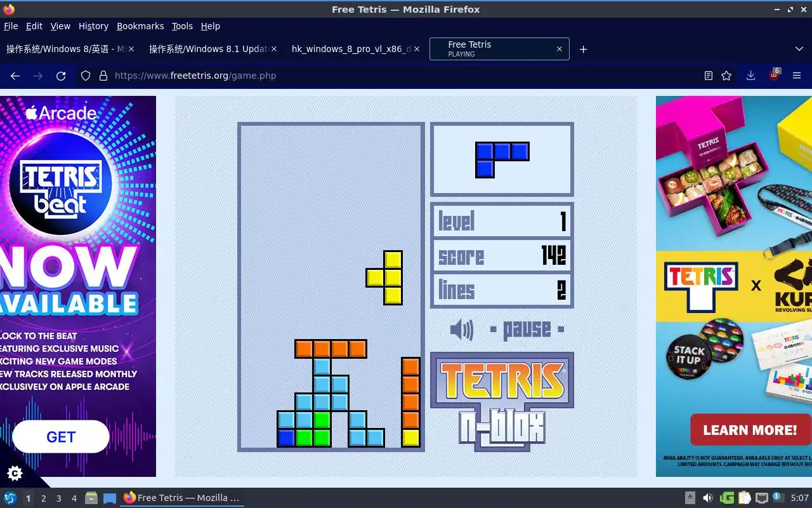Select workspace 1 in taskbar
The image size is (812, 508).
point(28,498)
